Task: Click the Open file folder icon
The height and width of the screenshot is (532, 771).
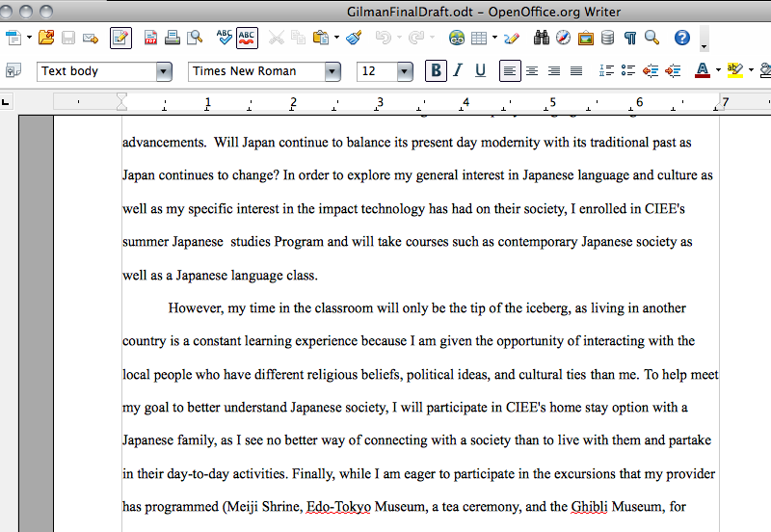Action: click(x=46, y=38)
